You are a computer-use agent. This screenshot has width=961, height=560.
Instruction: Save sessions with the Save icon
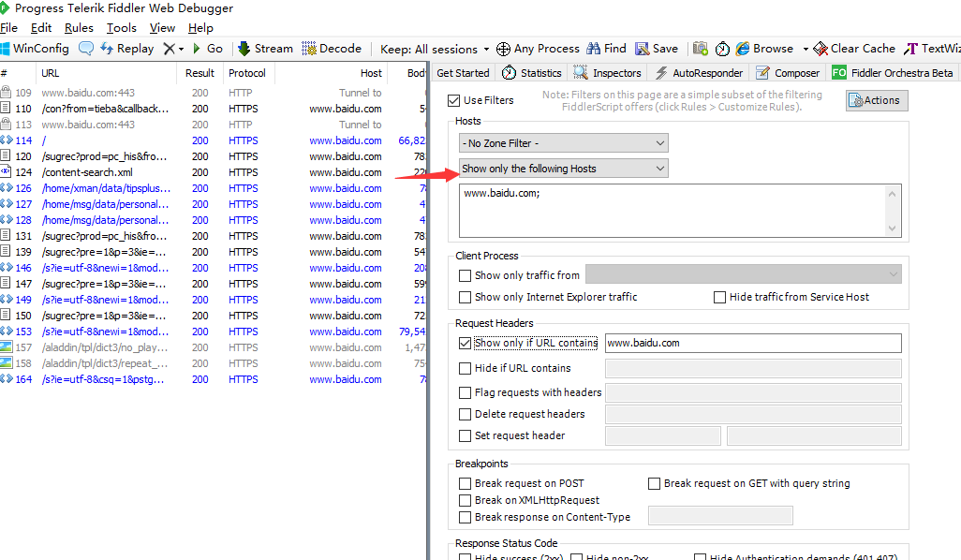coord(657,49)
